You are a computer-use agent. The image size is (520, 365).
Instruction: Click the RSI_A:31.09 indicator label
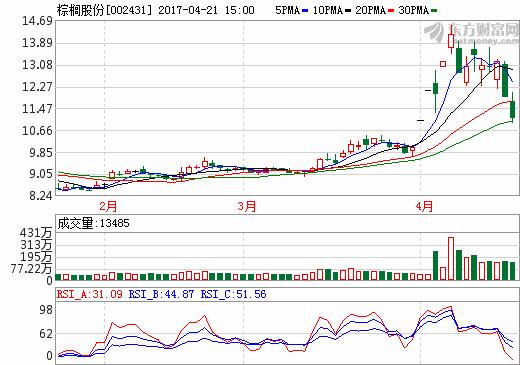90,294
